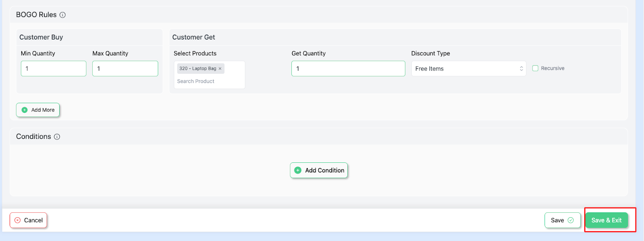Click the BOGO Rules info icon

coord(62,15)
